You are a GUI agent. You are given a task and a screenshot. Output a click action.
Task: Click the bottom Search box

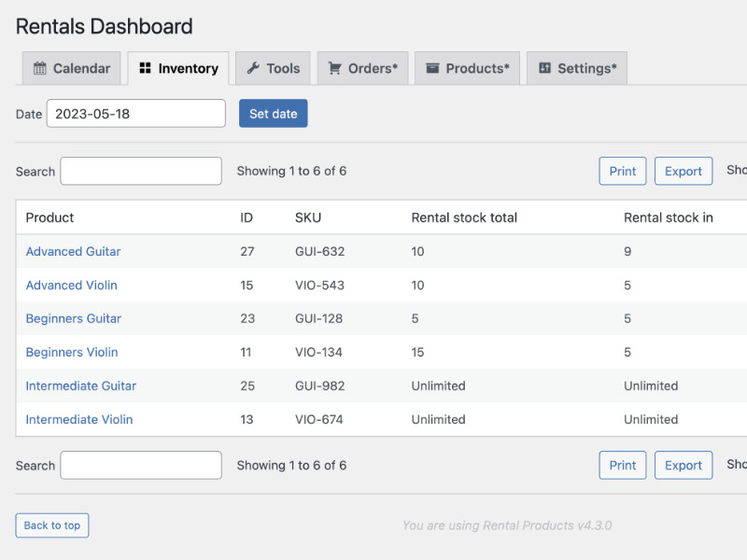pyautogui.click(x=141, y=465)
